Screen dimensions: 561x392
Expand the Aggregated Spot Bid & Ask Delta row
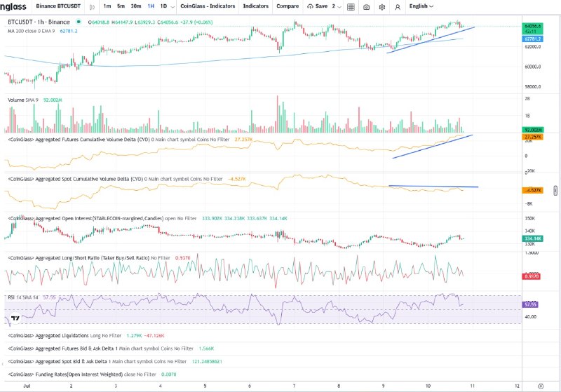coord(97,362)
